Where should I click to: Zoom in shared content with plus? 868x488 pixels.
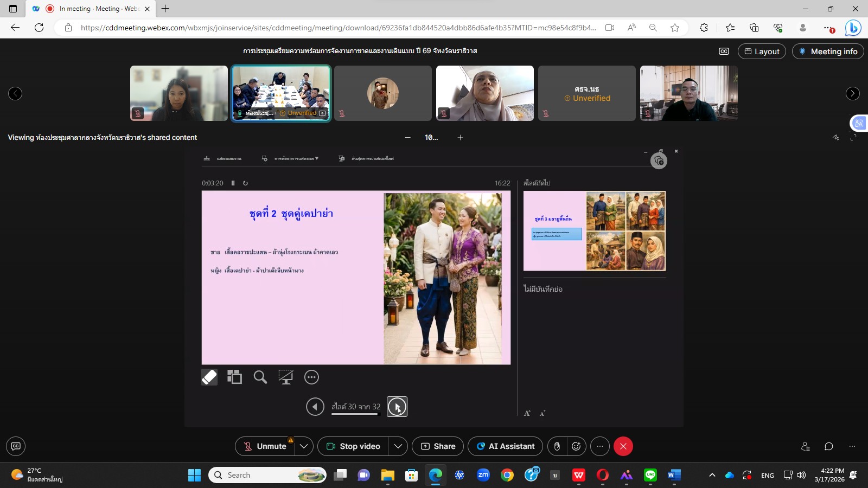460,138
